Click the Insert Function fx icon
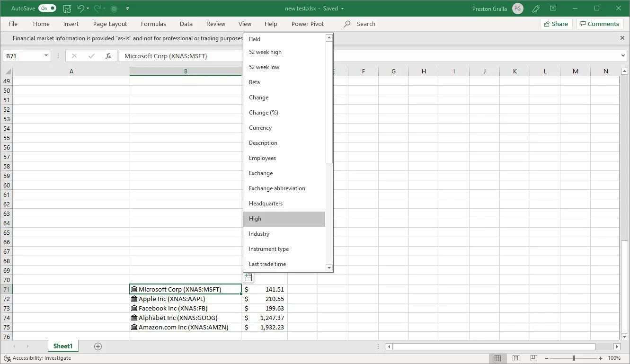 click(x=108, y=56)
